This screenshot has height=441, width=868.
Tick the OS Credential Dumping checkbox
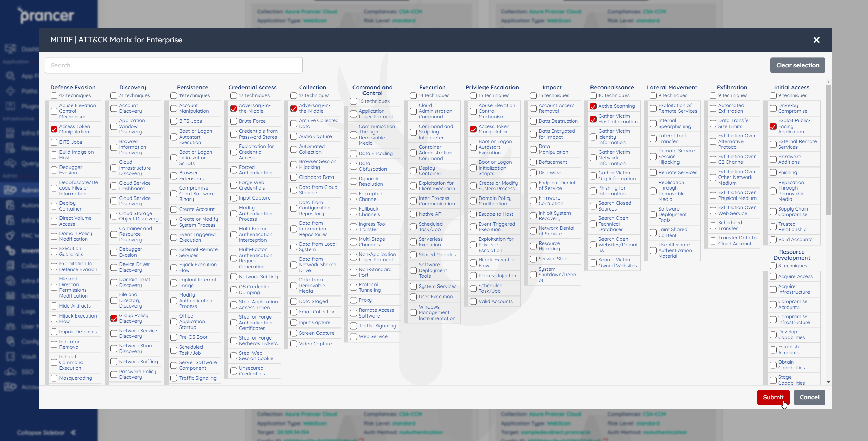tap(234, 290)
